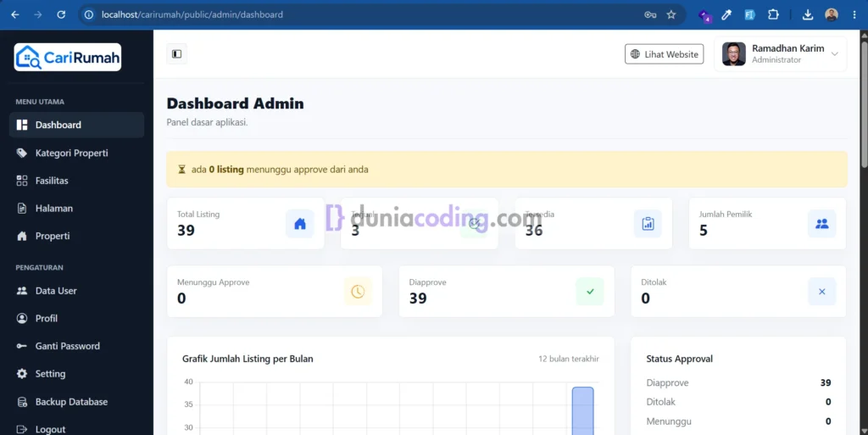Click the Logout exit icon
The image size is (868, 435).
[21, 429]
